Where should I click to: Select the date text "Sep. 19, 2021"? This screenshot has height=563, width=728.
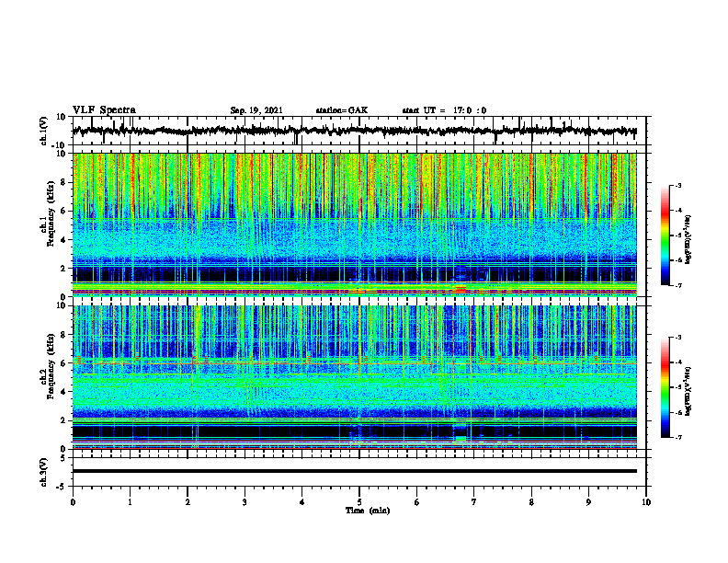point(256,110)
